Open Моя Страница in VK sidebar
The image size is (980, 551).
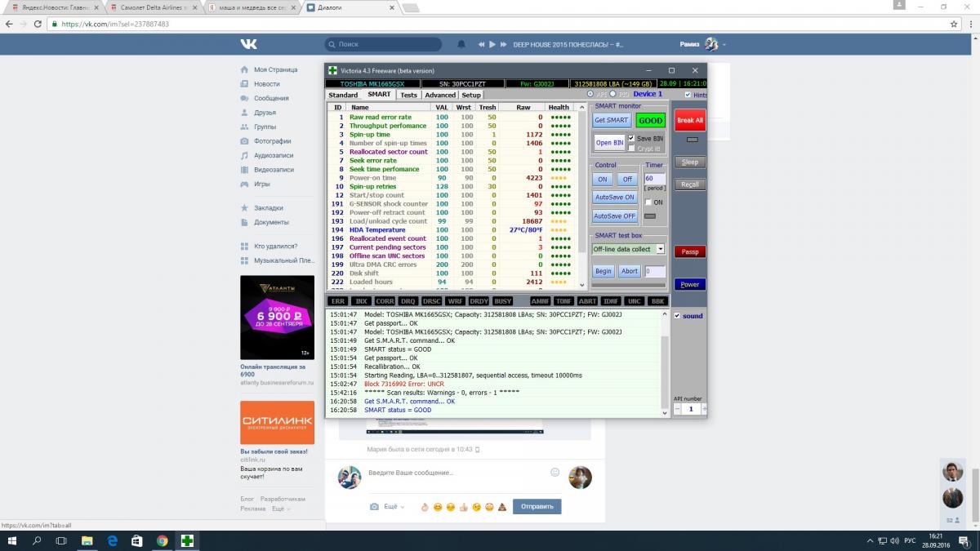point(275,69)
